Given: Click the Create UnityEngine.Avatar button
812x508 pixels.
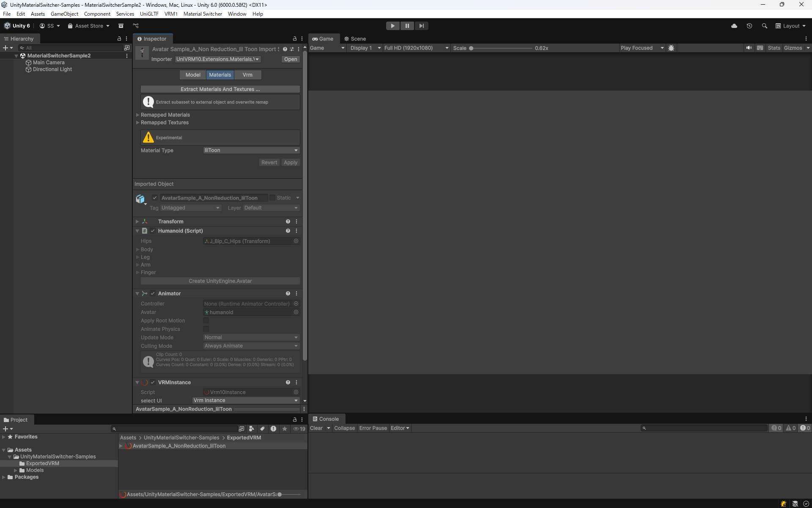Looking at the screenshot, I should pyautogui.click(x=220, y=281).
